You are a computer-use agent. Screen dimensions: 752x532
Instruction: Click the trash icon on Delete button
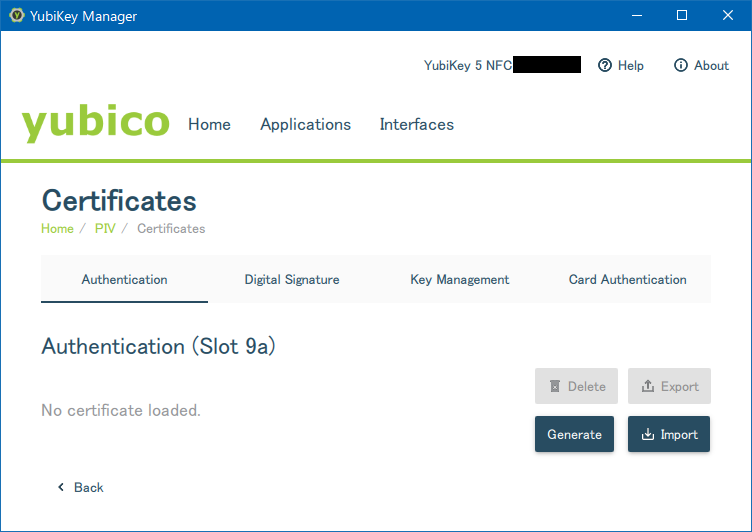[x=555, y=386]
